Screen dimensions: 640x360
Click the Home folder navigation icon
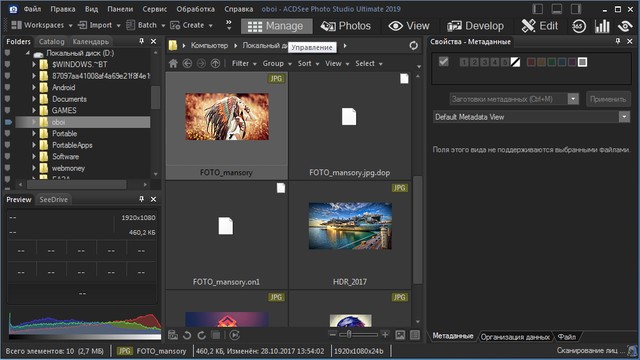click(x=173, y=64)
